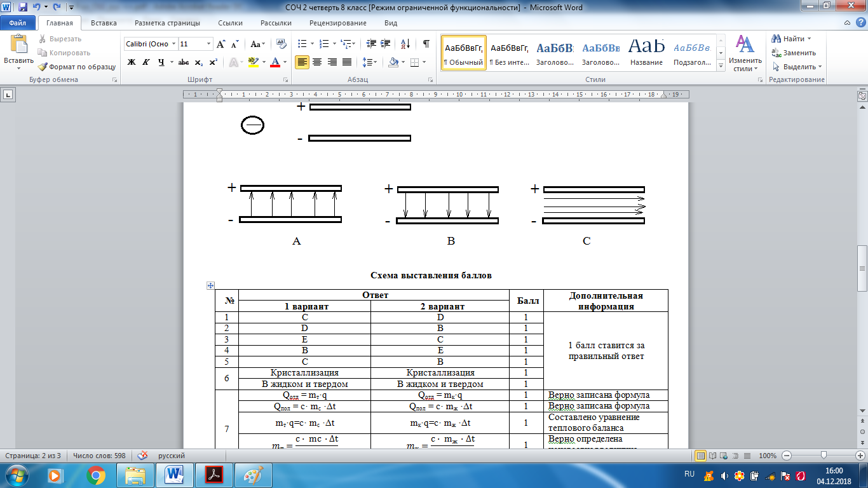Switch to the Вставка tab

104,23
